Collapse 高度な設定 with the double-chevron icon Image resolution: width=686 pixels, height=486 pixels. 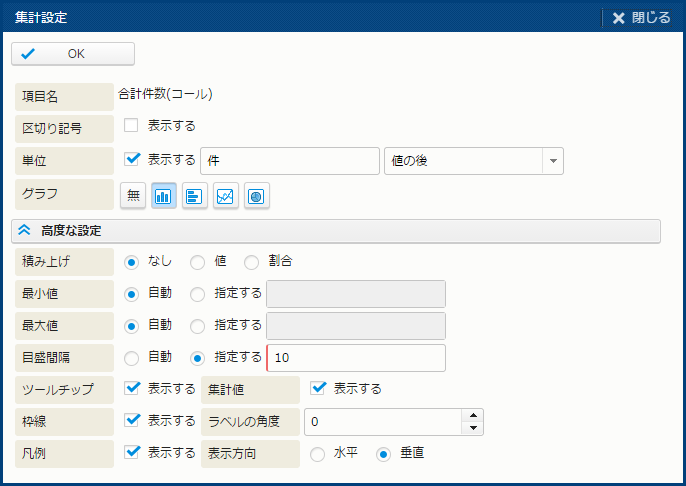pyautogui.click(x=25, y=231)
